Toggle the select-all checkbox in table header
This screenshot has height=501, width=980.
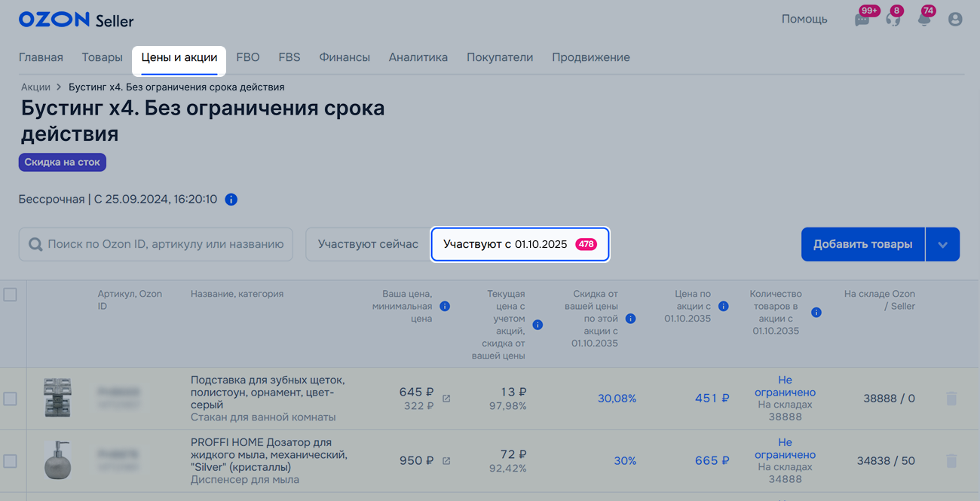coord(11,295)
